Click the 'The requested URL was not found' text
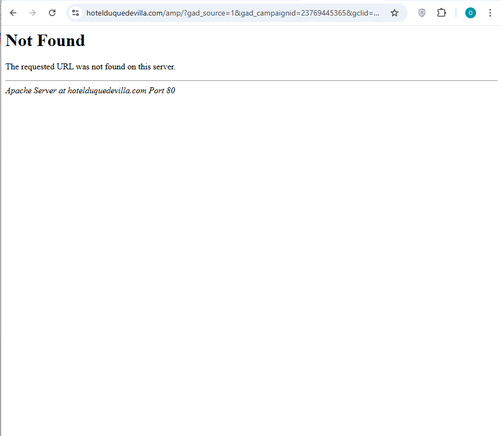The width and height of the screenshot is (500, 436). click(x=90, y=67)
